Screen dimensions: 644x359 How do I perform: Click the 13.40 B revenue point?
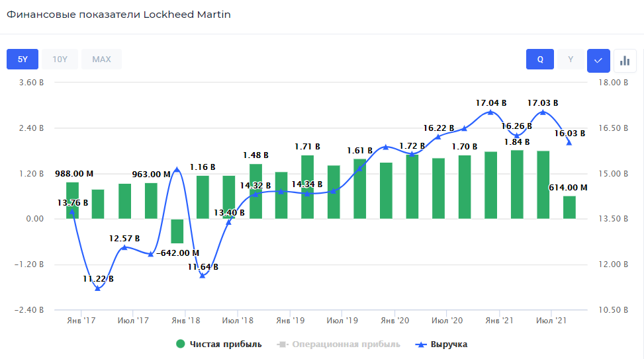pos(229,222)
